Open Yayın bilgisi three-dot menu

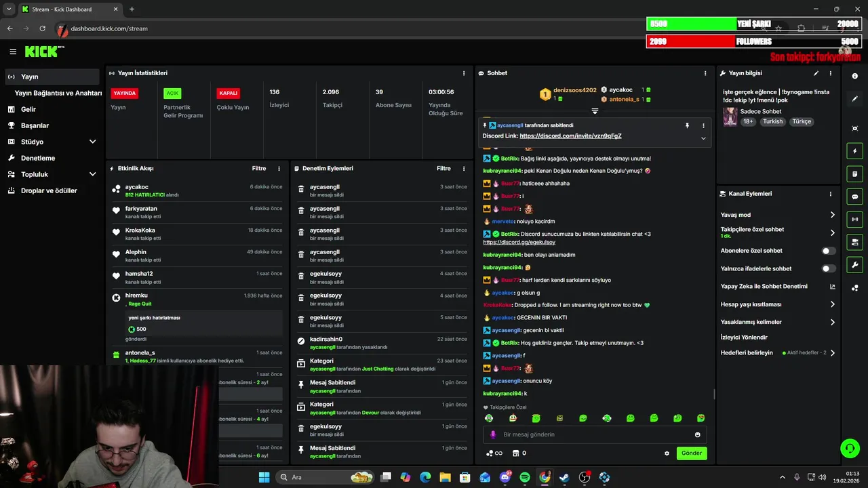tap(831, 73)
